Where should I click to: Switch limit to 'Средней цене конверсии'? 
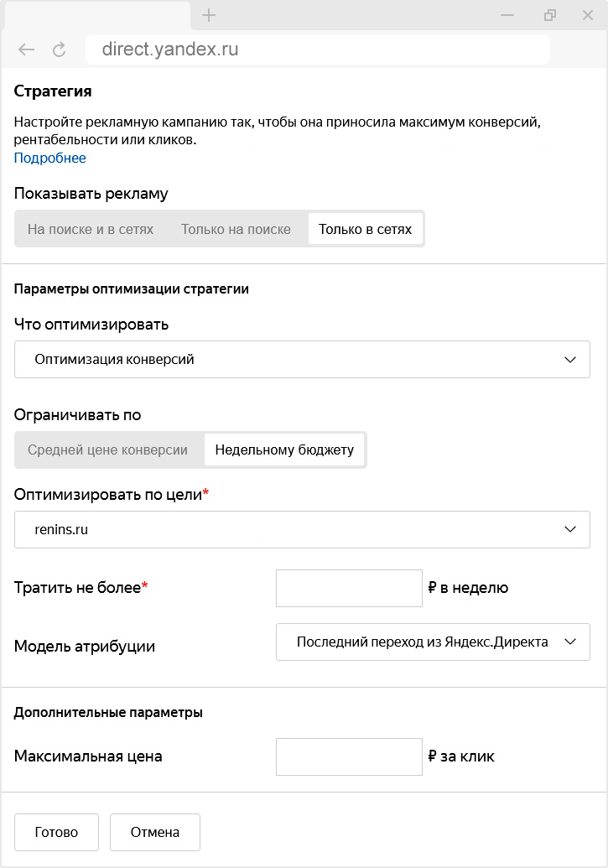point(107,450)
